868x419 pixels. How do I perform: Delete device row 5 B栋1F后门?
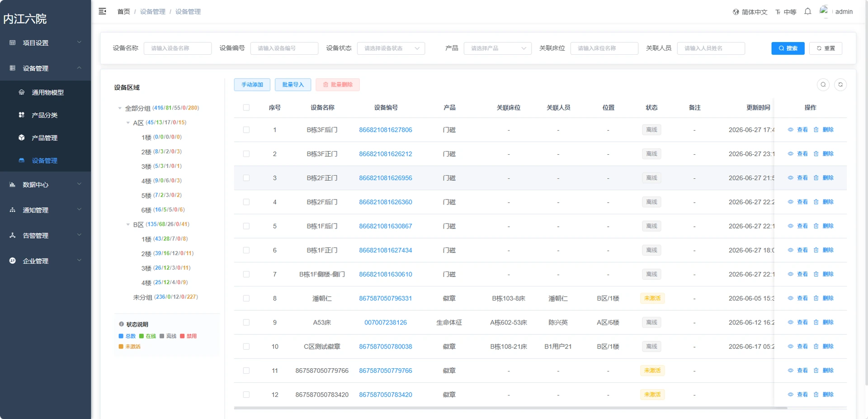pos(824,226)
